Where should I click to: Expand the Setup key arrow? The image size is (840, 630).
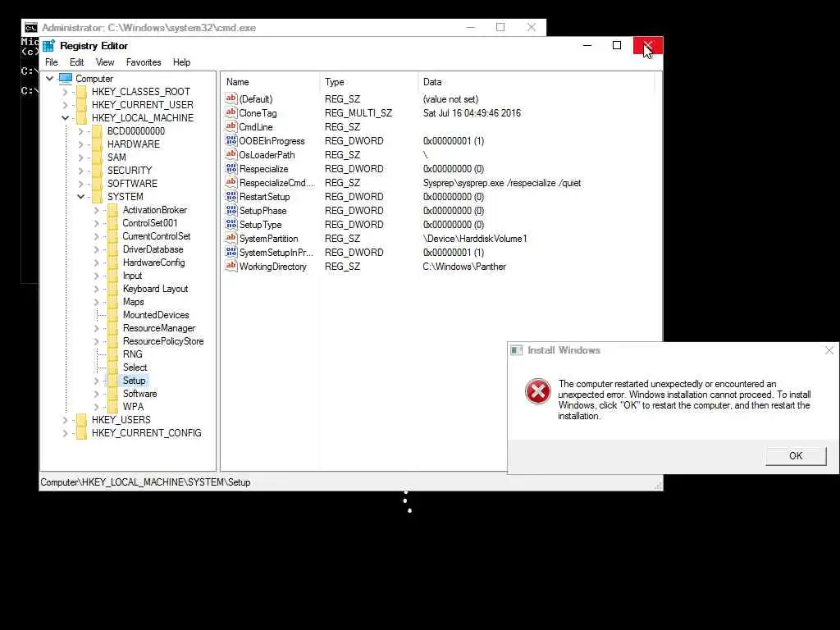coord(97,381)
